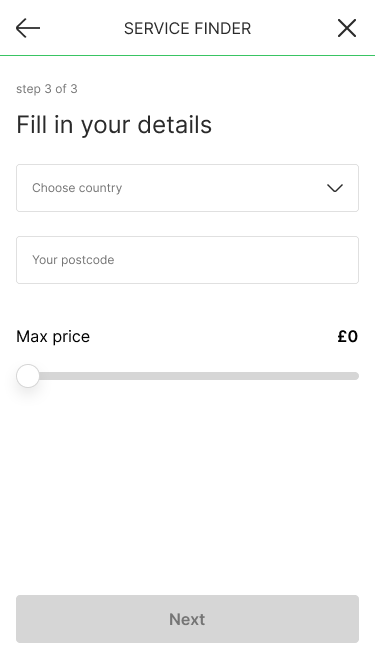The image size is (375, 667).
Task: Click the £0 price value
Action: (x=348, y=336)
